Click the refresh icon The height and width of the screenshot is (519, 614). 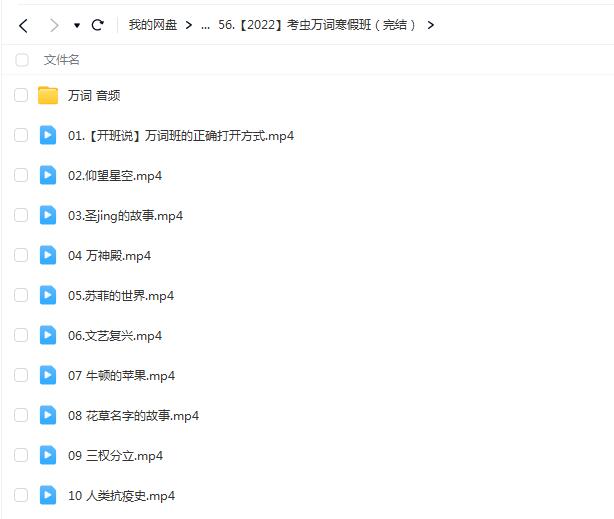pyautogui.click(x=97, y=25)
